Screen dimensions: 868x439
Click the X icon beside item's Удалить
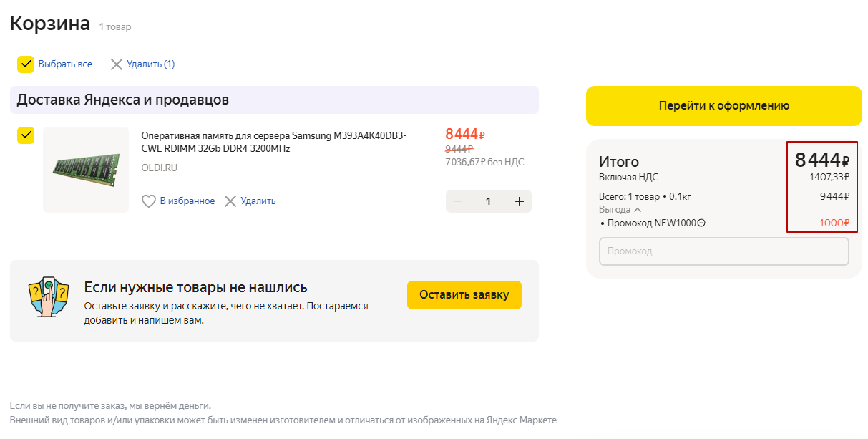click(x=230, y=201)
